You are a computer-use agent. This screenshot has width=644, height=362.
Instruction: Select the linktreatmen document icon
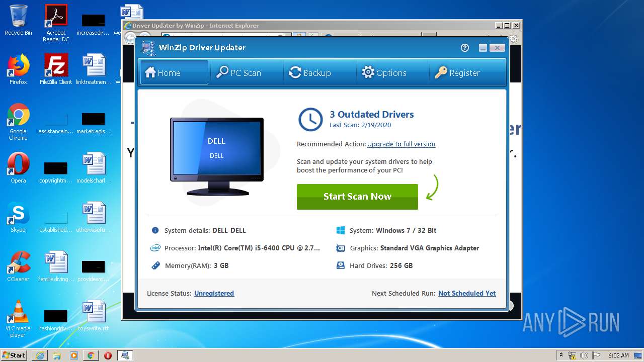point(94,69)
